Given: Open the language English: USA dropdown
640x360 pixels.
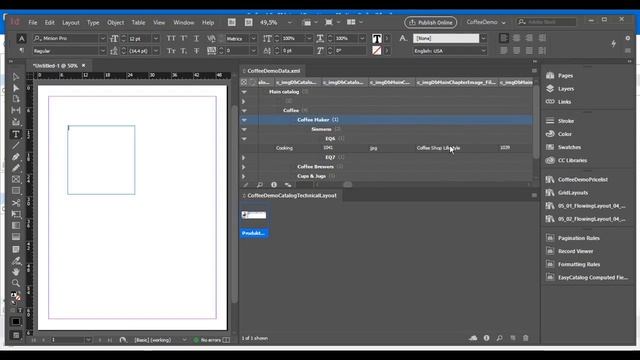Looking at the screenshot, I should [x=484, y=51].
